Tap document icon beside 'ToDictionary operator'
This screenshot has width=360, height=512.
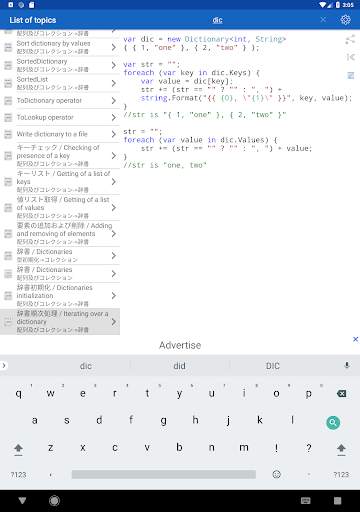8,101
